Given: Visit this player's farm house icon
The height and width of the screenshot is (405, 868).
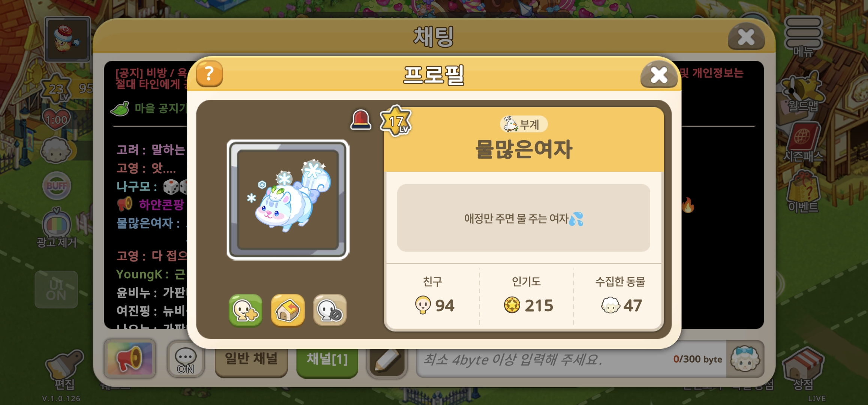Looking at the screenshot, I should (288, 310).
